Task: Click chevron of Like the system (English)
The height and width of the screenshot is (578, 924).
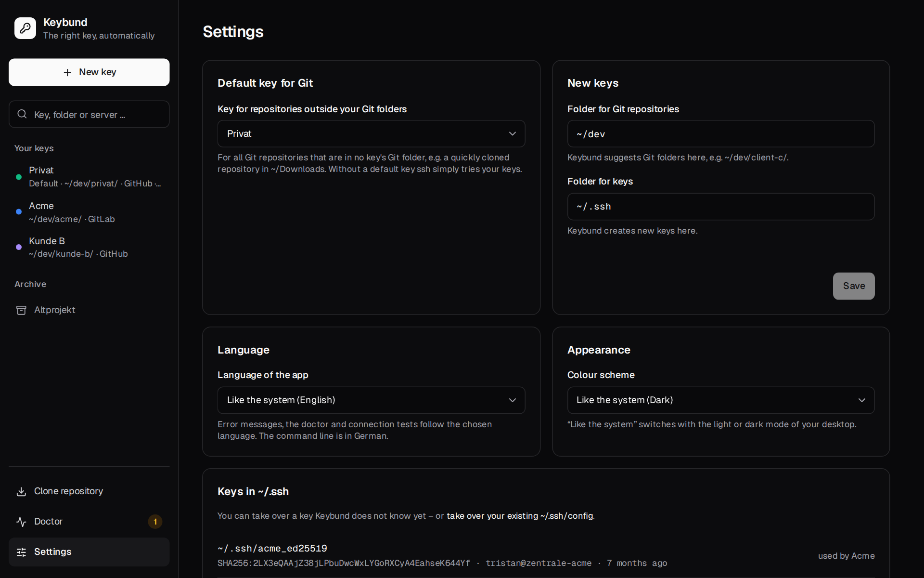Action: click(x=513, y=400)
